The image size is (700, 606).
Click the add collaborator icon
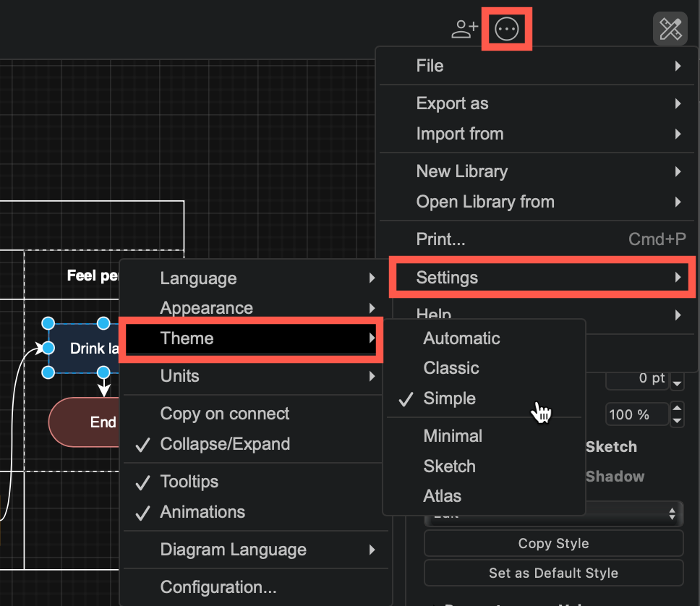pos(464,29)
